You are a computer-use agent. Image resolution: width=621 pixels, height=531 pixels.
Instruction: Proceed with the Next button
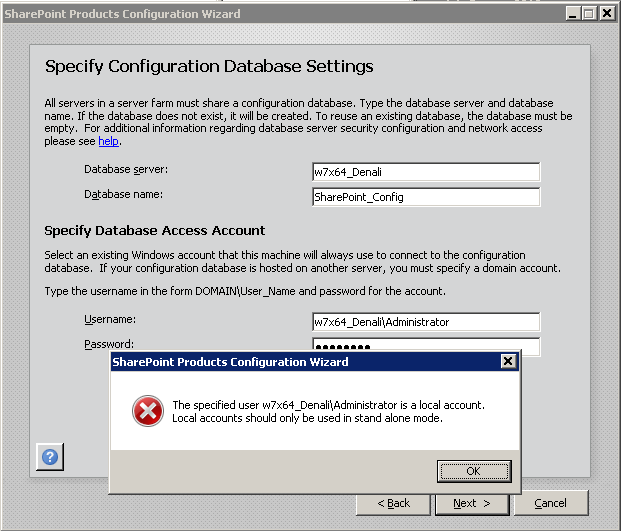point(472,503)
